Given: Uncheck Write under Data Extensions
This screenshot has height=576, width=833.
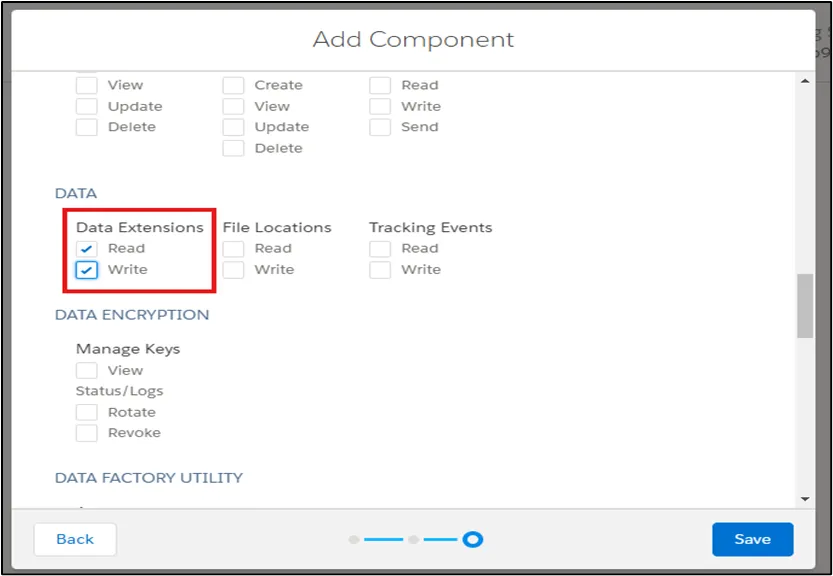Looking at the screenshot, I should coord(85,269).
